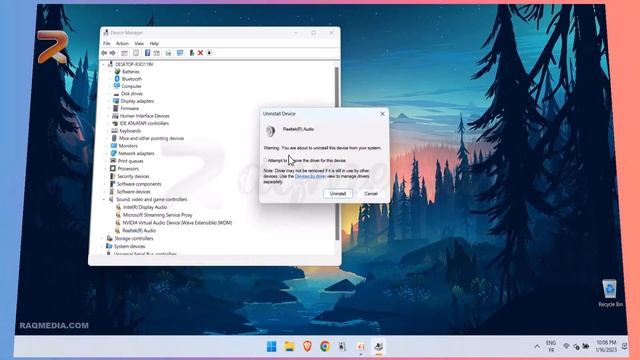Open the View menu

coord(139,43)
